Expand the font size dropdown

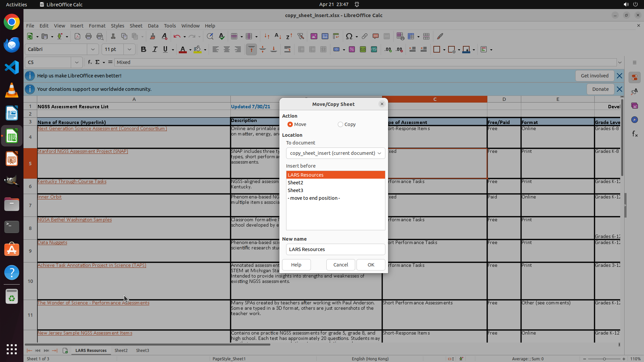click(x=129, y=50)
